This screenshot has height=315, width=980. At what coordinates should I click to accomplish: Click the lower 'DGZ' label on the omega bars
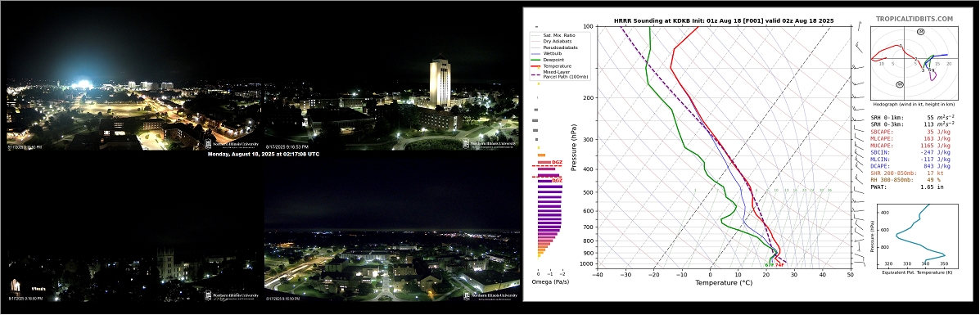coord(558,181)
